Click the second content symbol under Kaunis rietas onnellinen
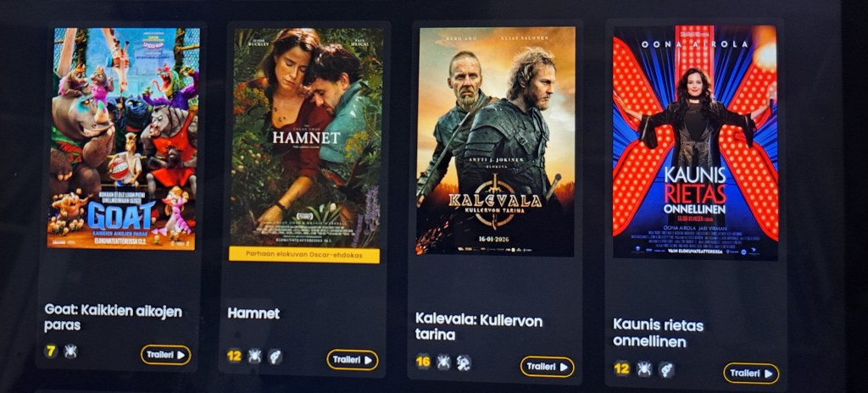This screenshot has width=868, height=393. [x=666, y=369]
